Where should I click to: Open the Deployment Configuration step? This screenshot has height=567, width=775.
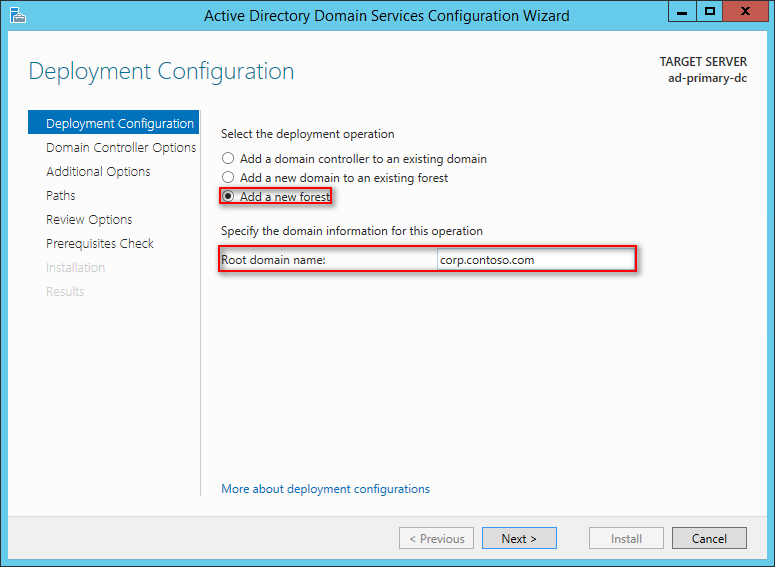pos(113,123)
